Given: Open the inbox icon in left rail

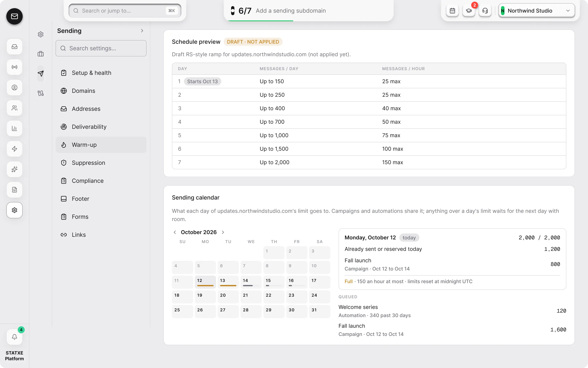Looking at the screenshot, I should point(14,47).
